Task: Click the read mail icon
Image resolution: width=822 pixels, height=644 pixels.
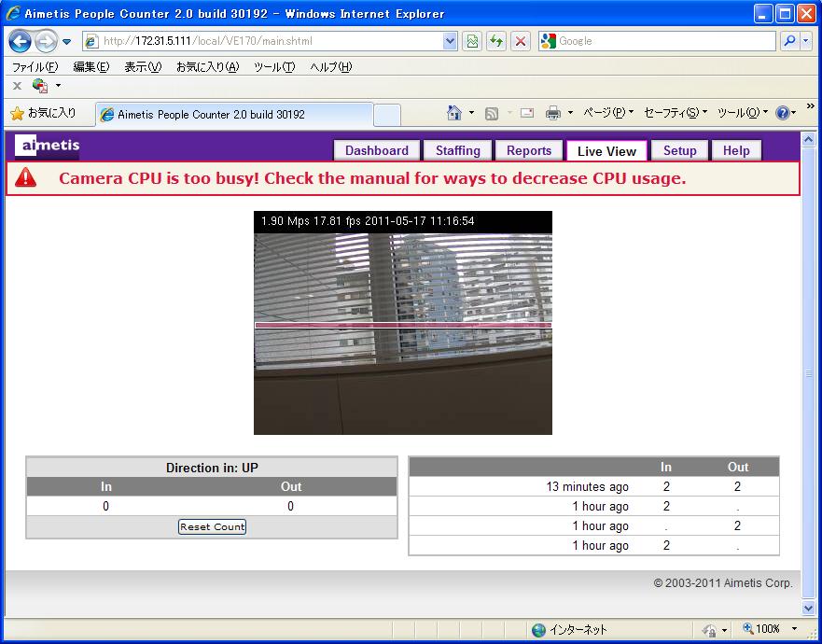Action: click(x=527, y=112)
